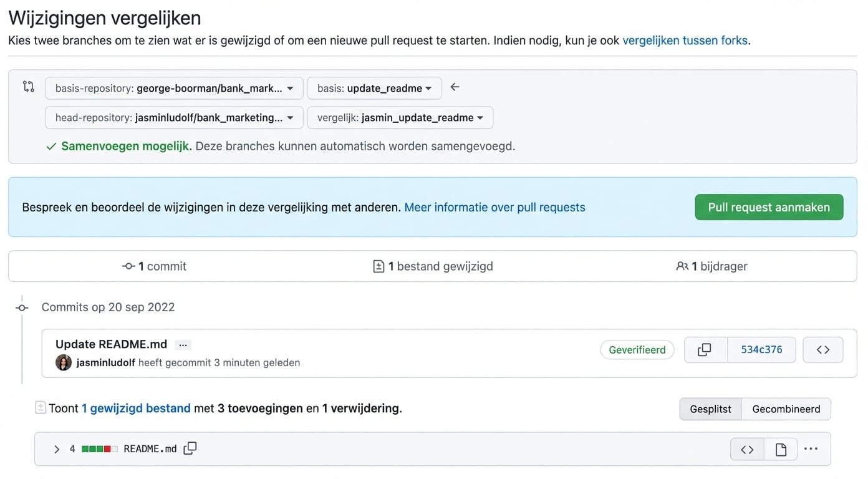The image size is (868, 479).
Task: Switch diff view to Gesplitst
Action: click(710, 409)
